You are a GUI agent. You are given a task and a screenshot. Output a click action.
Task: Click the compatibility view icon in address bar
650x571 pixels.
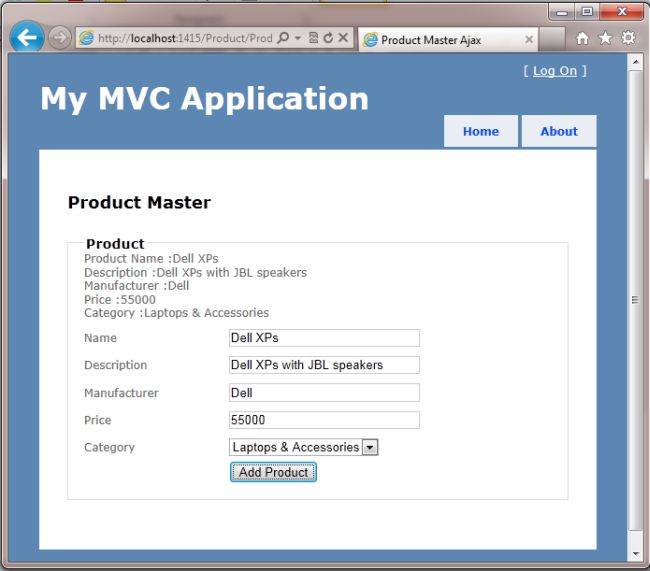[x=314, y=38]
